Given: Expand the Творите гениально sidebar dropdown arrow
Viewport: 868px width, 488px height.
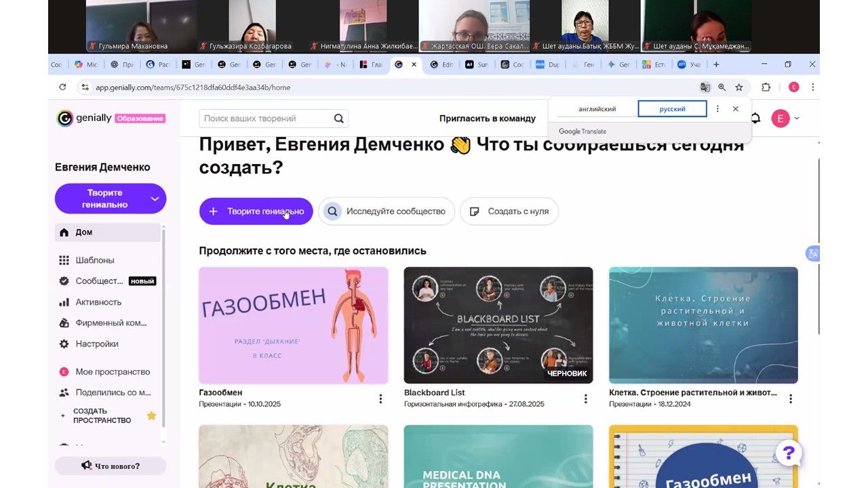Looking at the screenshot, I should tap(155, 199).
